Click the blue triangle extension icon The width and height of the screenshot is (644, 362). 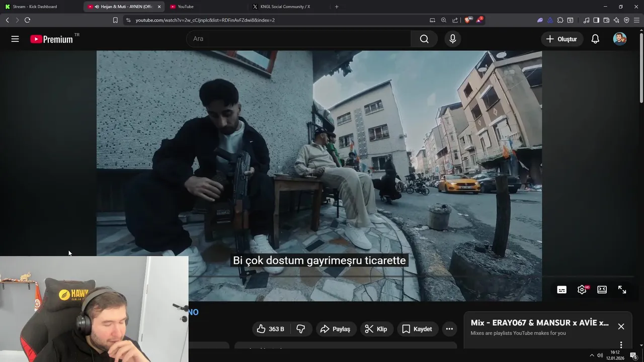(x=550, y=20)
